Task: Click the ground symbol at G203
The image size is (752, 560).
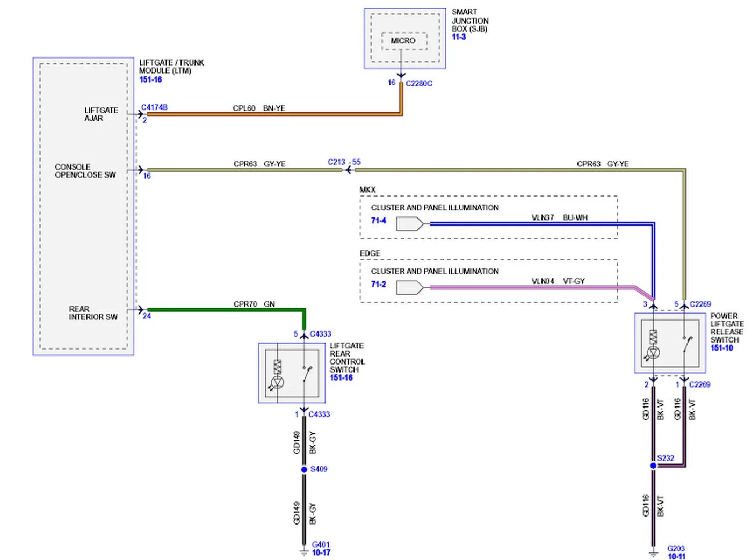Action: [x=653, y=553]
